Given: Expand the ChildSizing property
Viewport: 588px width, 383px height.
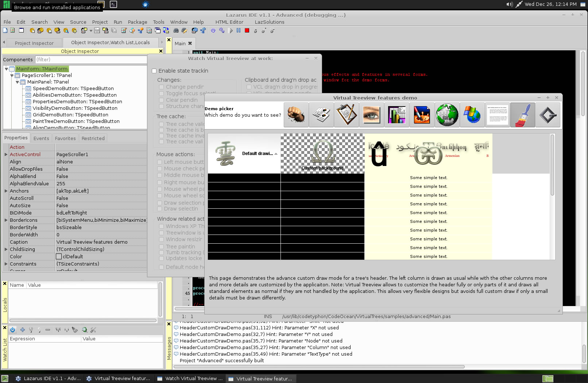Looking at the screenshot, I should [x=6, y=249].
